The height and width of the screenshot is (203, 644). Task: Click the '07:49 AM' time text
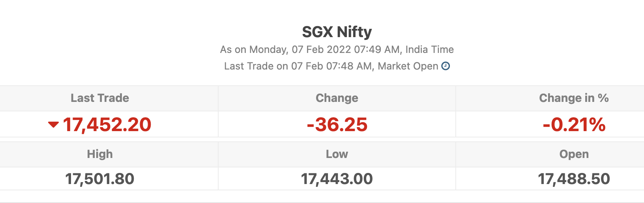(377, 49)
